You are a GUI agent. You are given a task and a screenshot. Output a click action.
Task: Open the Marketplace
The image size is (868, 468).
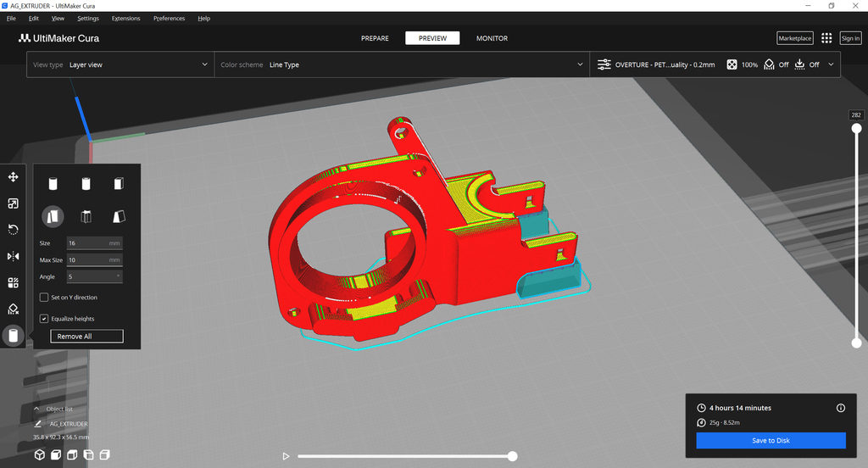click(x=795, y=38)
